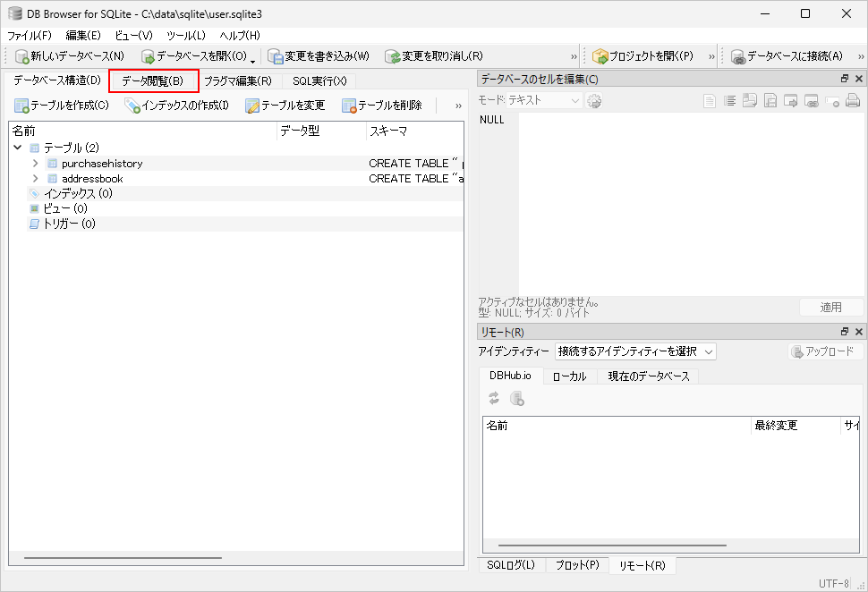Click Revert Changes (変更を取り消し) icon
Viewport: 868px width, 592px height.
coord(392,56)
